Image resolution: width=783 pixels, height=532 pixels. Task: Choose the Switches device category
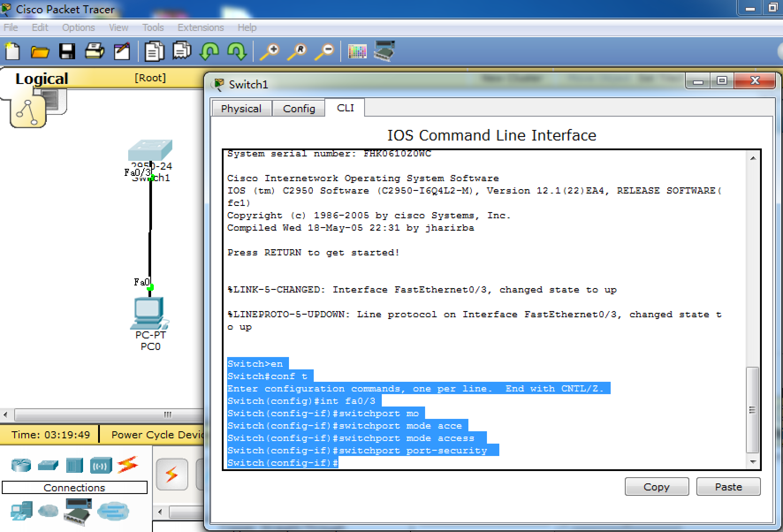pos(48,465)
